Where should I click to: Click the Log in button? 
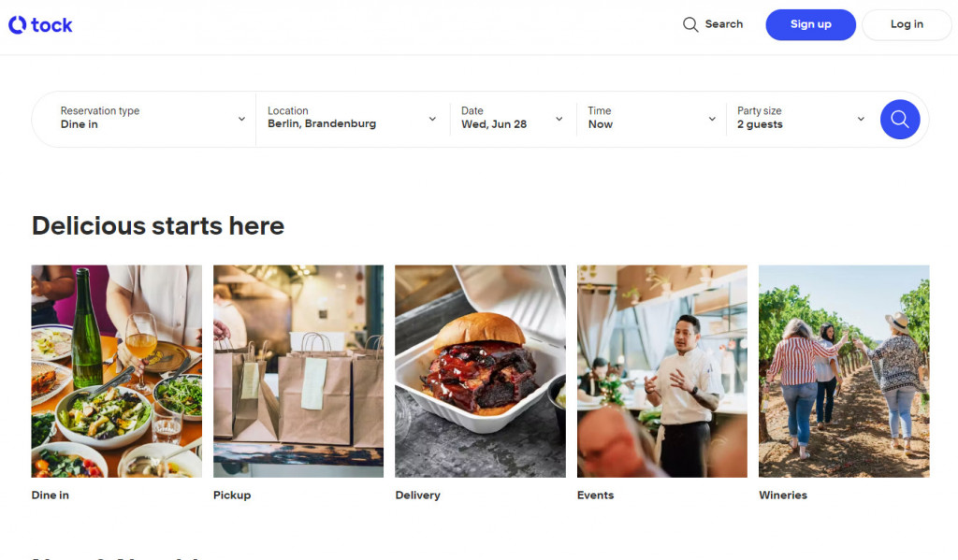point(906,24)
